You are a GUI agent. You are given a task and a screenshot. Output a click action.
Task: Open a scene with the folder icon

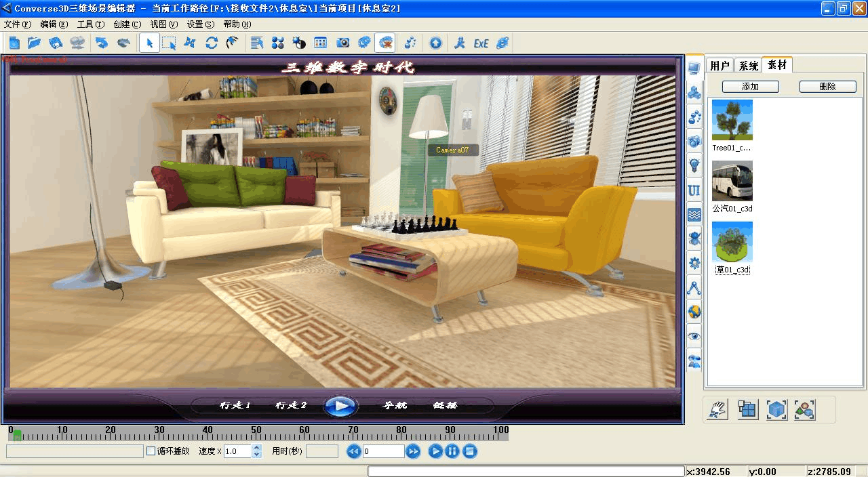(35, 43)
